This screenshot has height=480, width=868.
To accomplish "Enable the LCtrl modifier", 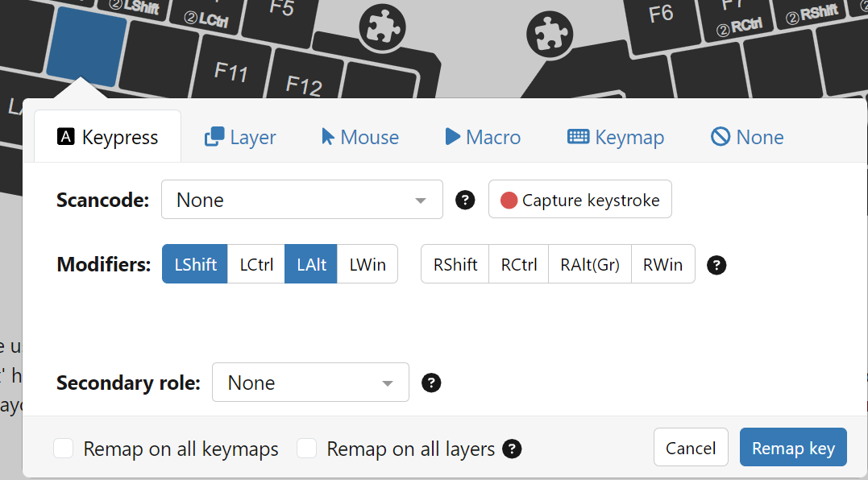I will [256, 264].
